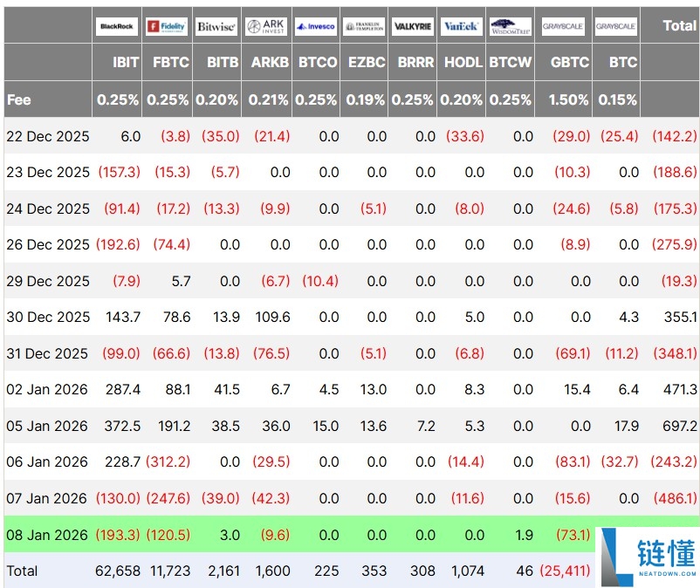Viewport: 700px width, 588px height.
Task: Click the Invesco logo
Action: pos(316,26)
